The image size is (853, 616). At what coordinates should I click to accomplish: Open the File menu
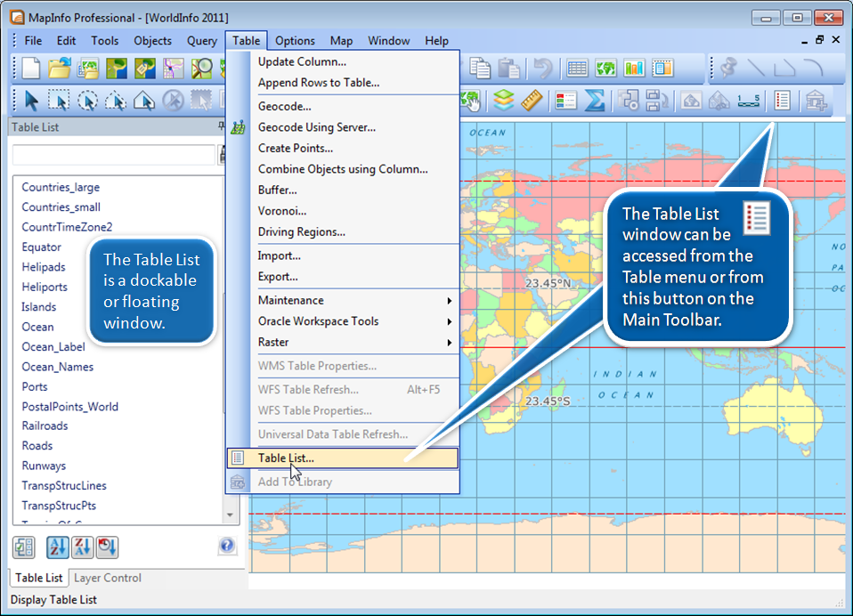(x=33, y=41)
